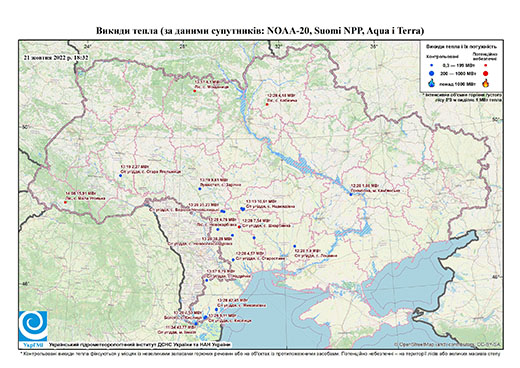Click the UkrGMI spiral logo

33,326
